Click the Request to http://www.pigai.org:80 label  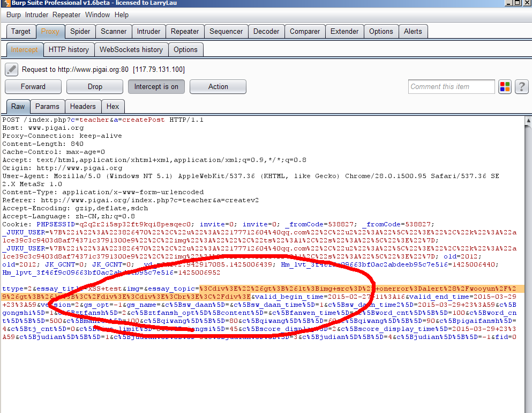click(103, 69)
